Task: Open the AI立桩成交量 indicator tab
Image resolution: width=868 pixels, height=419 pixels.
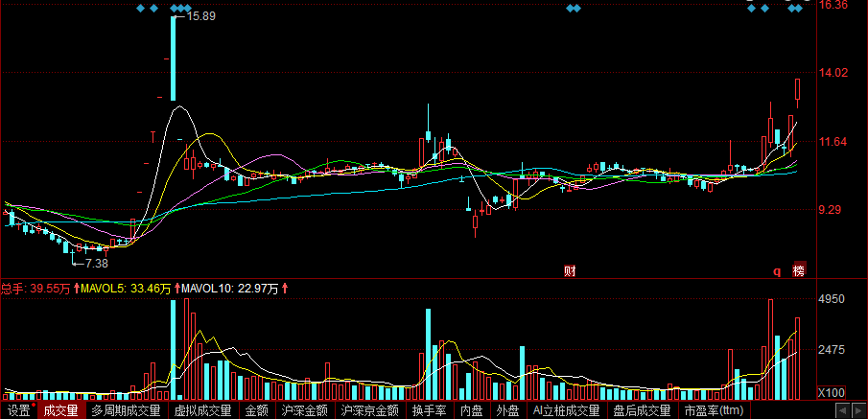Action: pyautogui.click(x=566, y=410)
